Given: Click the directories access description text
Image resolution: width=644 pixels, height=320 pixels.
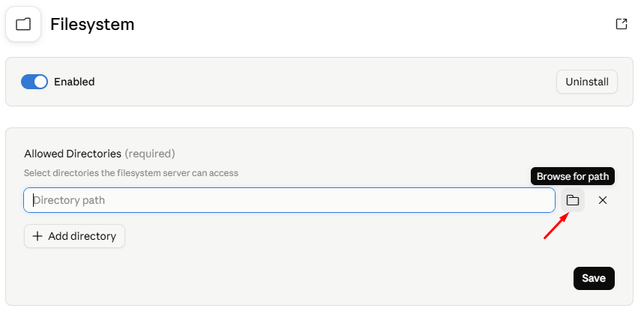Looking at the screenshot, I should tap(131, 173).
